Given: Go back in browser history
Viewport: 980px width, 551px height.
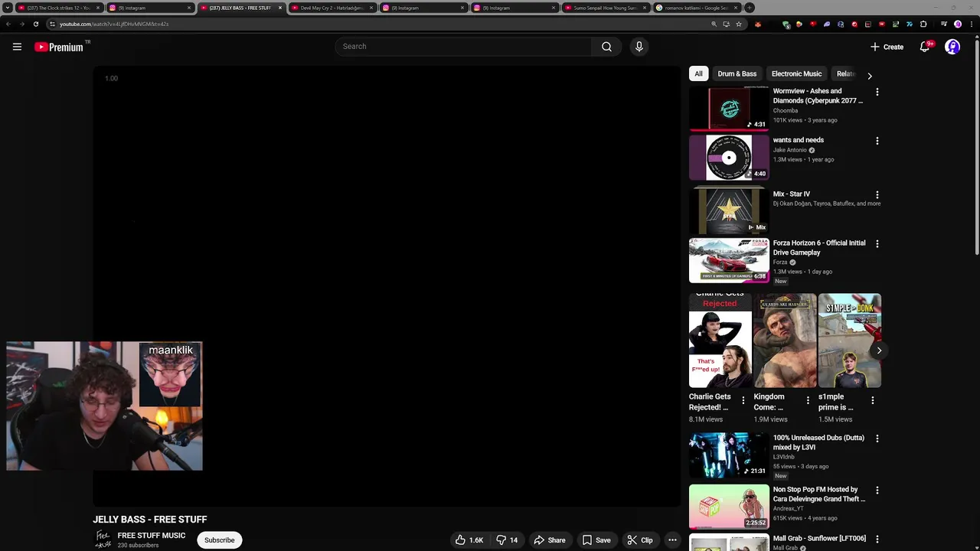Looking at the screenshot, I should pyautogui.click(x=8, y=24).
